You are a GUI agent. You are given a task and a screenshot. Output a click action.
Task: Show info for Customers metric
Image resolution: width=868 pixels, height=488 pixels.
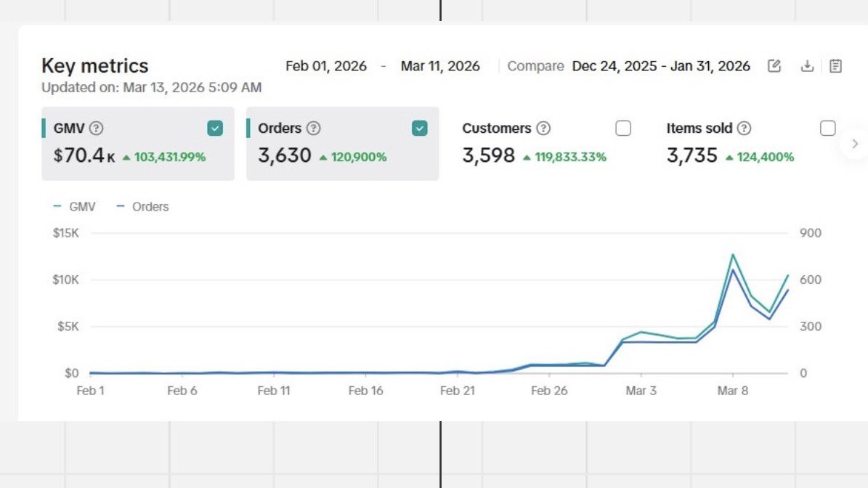point(543,129)
